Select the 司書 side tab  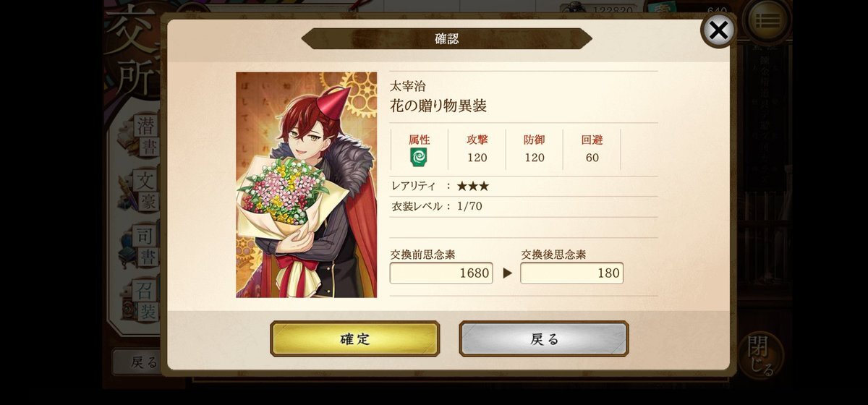pyautogui.click(x=146, y=245)
